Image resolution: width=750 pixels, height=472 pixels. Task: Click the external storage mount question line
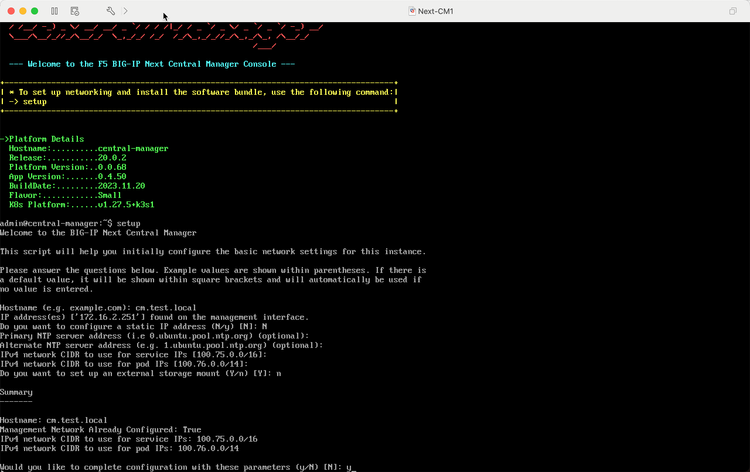click(x=141, y=373)
